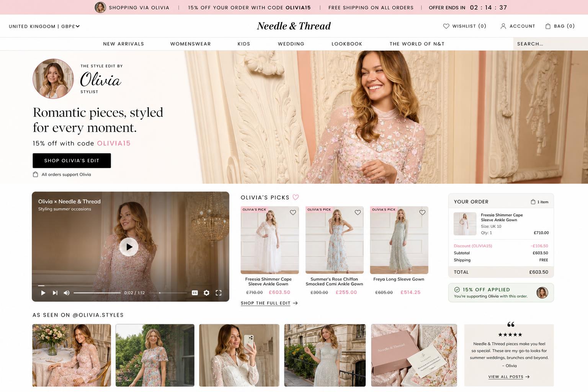The width and height of the screenshot is (588, 392).
Task: Expand United Kingdom GBP currency selector
Action: 44,26
